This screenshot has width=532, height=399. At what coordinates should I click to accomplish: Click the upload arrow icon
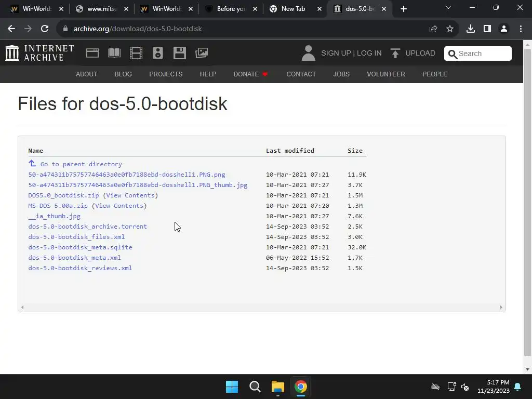(x=395, y=54)
